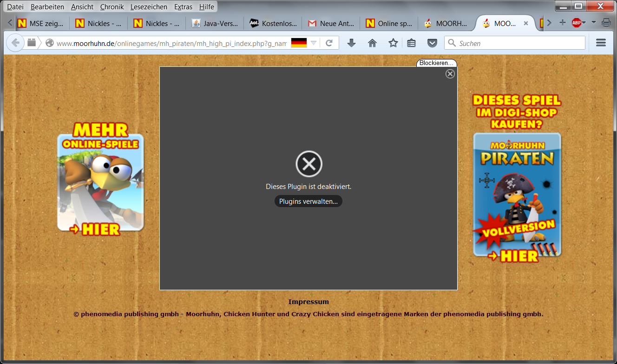Click the print icon in tab bar
Screen dimensions: 617x364
click(606, 23)
